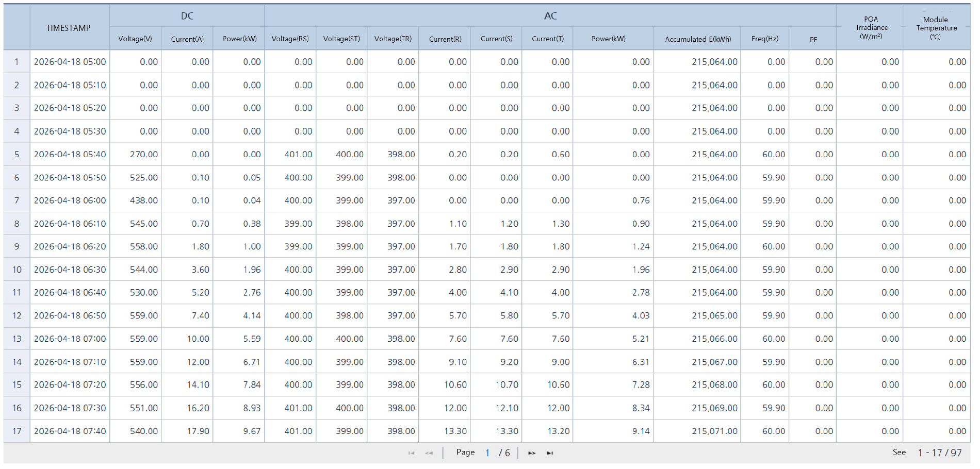Screen dimensions: 980x469
Task: Click the DC Current(A) column header
Action: 187,39
